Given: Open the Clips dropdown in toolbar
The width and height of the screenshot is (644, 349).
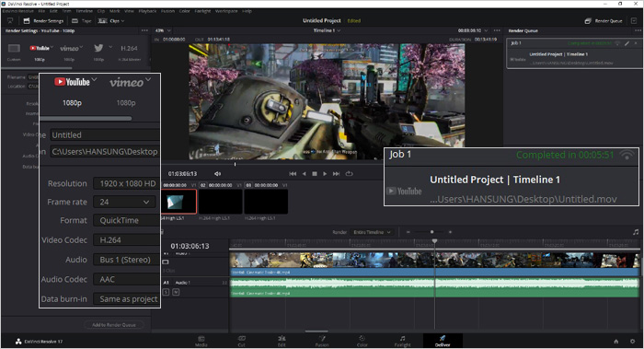Looking at the screenshot, I should tap(111, 21).
